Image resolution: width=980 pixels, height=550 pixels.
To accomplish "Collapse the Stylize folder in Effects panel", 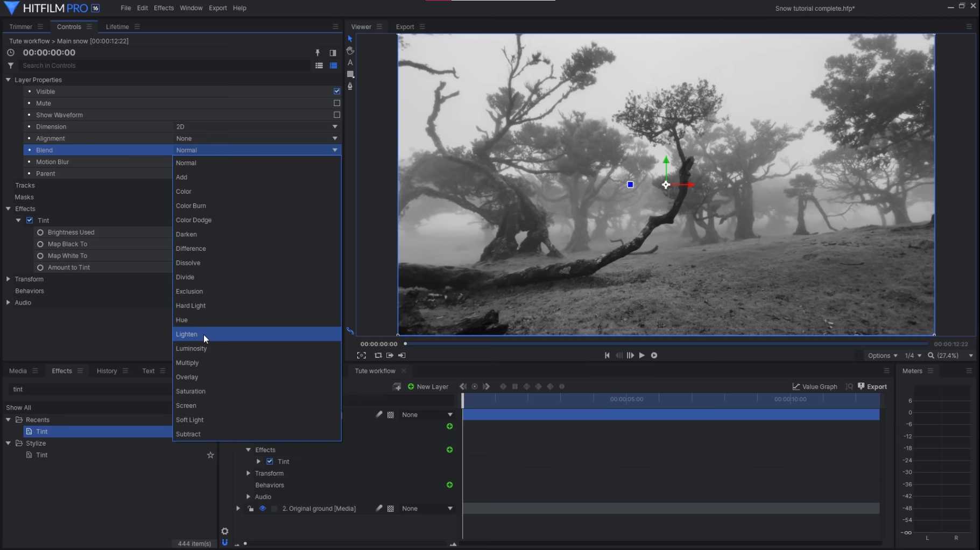I will (8, 443).
